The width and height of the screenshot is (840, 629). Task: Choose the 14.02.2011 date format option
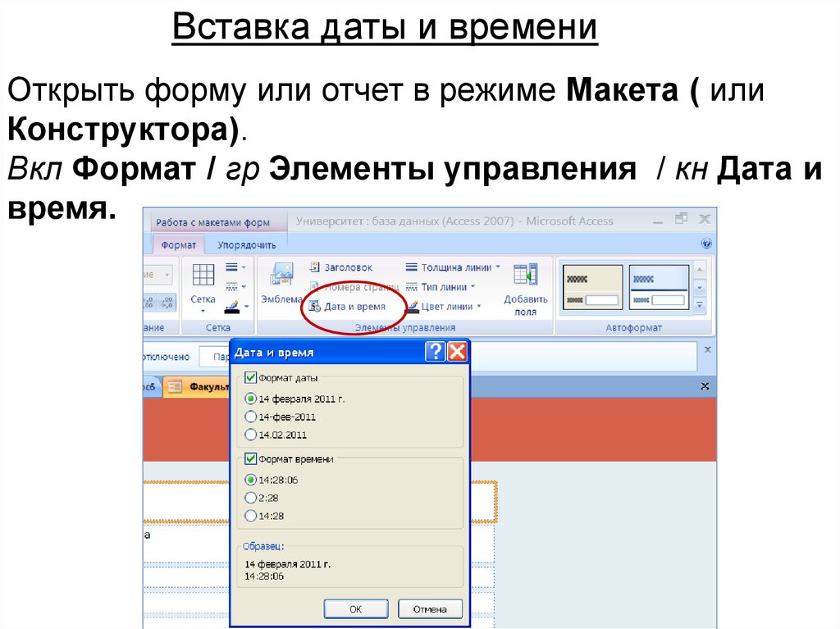(251, 435)
